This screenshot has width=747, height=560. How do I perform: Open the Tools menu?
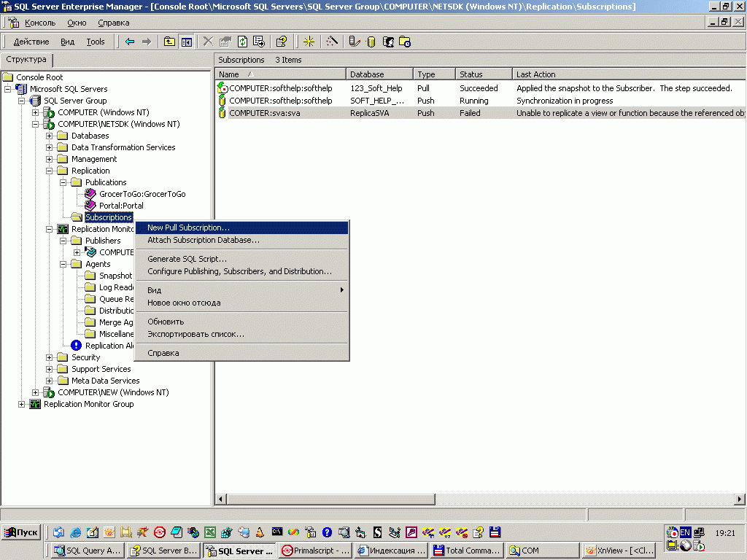click(x=96, y=42)
